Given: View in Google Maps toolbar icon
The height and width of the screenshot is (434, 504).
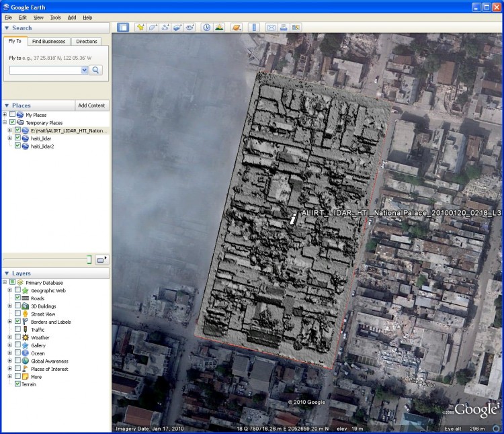Looking at the screenshot, I should click(x=296, y=28).
